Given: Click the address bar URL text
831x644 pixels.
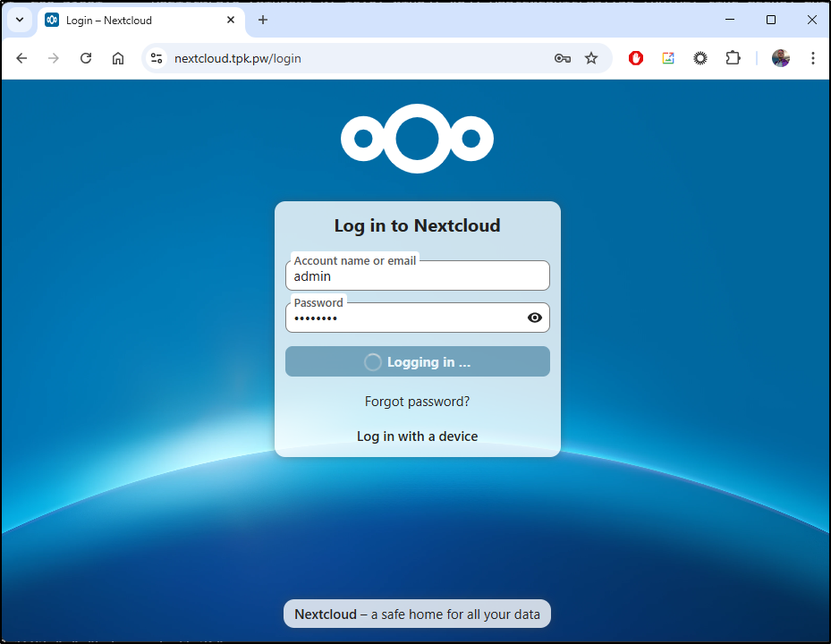Looking at the screenshot, I should coord(238,58).
